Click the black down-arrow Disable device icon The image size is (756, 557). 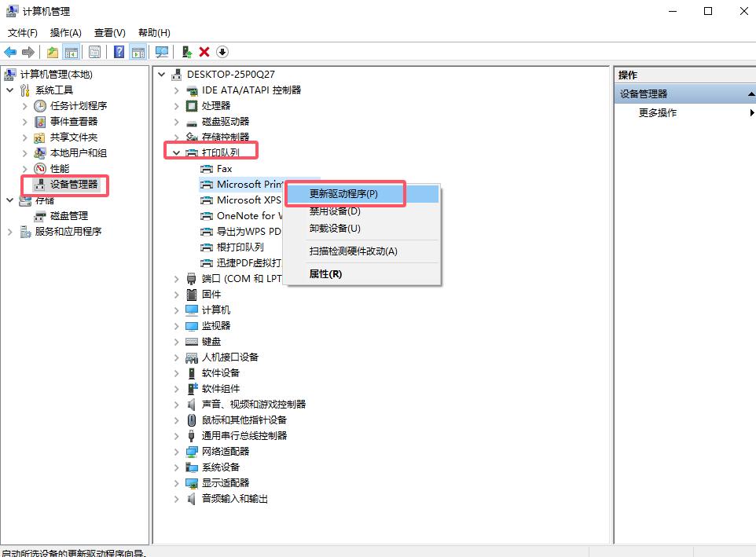(x=222, y=52)
